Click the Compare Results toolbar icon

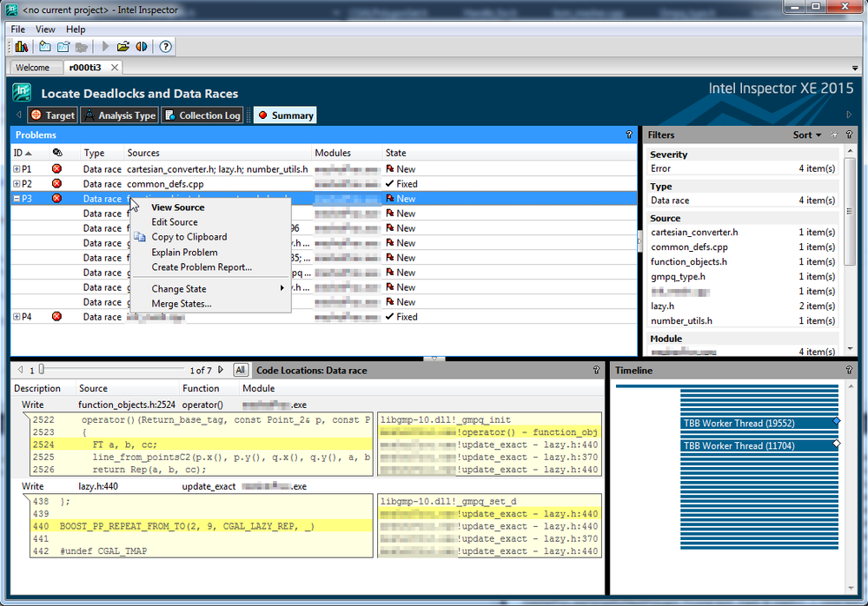(142, 47)
